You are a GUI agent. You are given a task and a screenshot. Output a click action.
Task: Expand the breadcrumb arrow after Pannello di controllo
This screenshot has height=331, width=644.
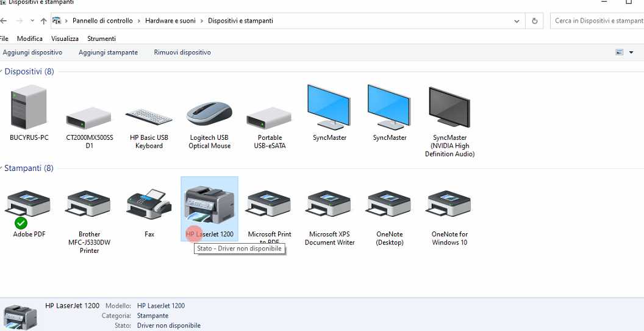[139, 21]
